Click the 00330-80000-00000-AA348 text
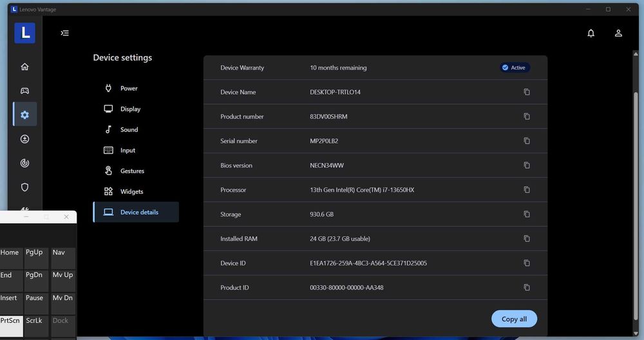Screen dimensions: 644x340 click(346, 287)
